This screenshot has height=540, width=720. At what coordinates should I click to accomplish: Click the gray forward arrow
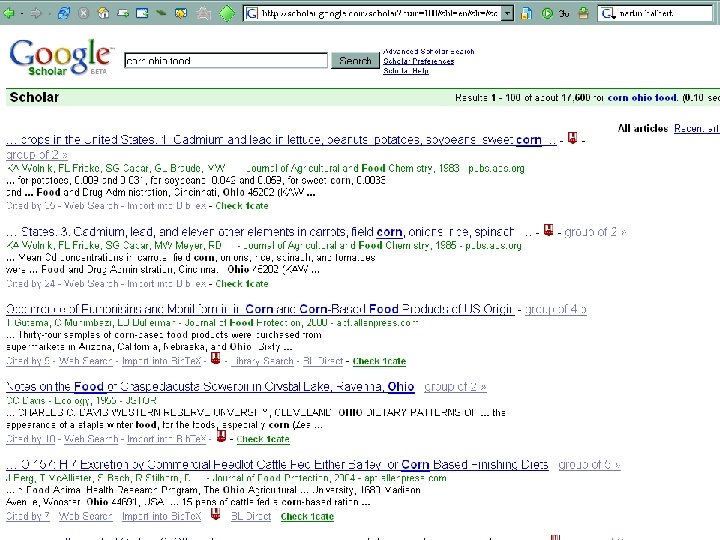(36, 13)
